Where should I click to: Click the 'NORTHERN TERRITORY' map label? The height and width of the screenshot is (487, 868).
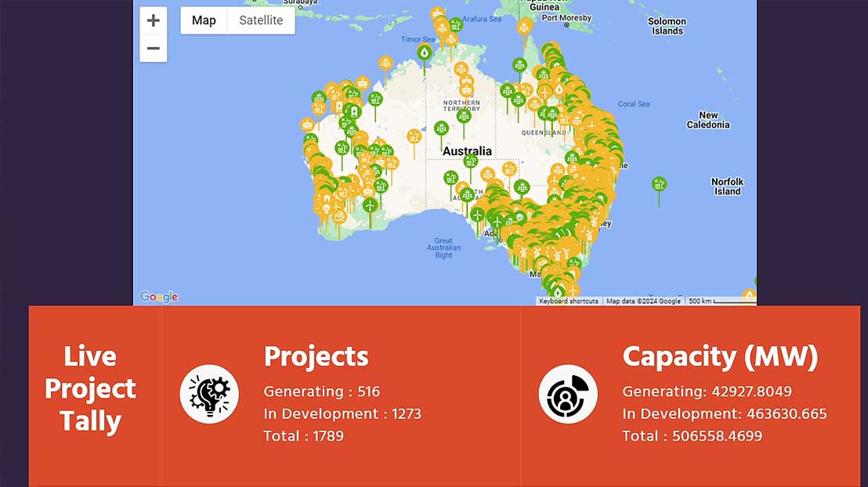(x=461, y=106)
